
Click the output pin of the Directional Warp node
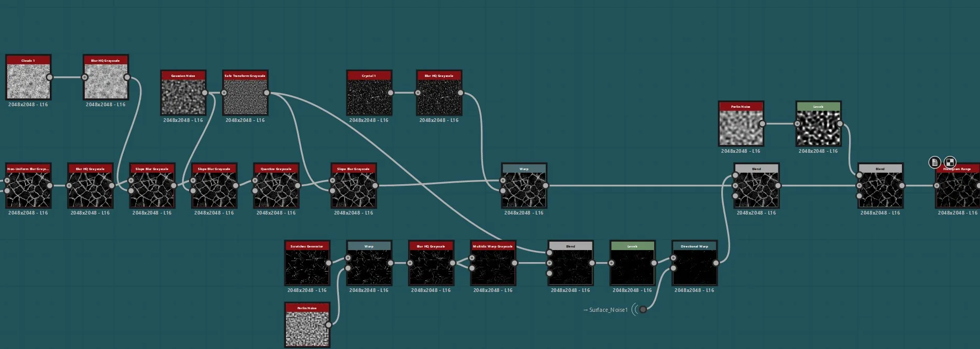(716, 263)
